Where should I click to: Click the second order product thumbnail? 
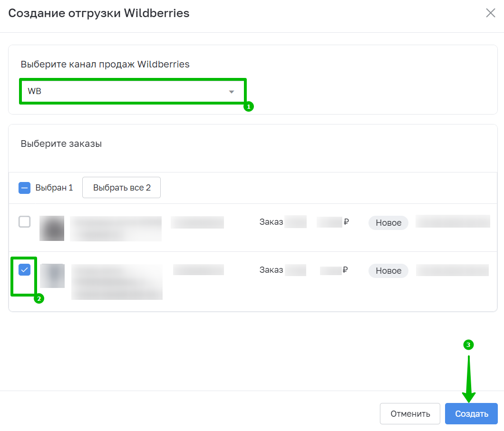click(x=53, y=276)
